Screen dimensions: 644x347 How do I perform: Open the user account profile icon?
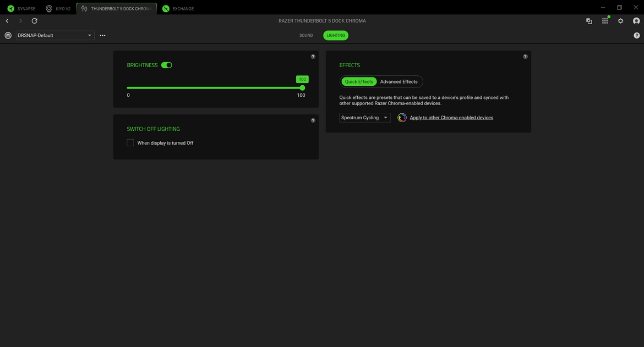click(636, 21)
